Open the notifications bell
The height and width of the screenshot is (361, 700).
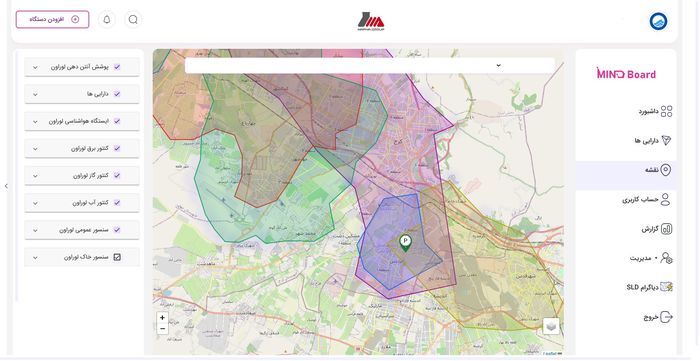(107, 20)
